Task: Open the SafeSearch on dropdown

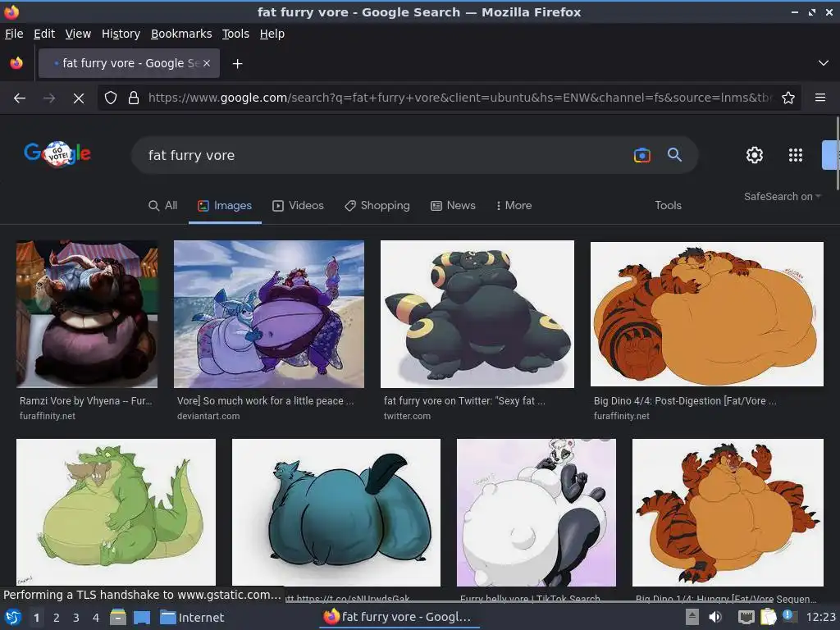Action: pyautogui.click(x=782, y=197)
